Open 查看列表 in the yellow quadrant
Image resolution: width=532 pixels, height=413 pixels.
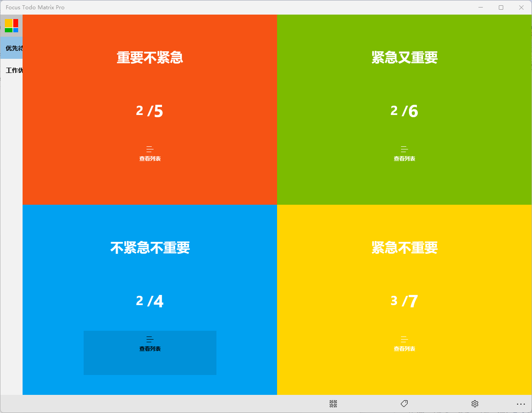click(404, 348)
